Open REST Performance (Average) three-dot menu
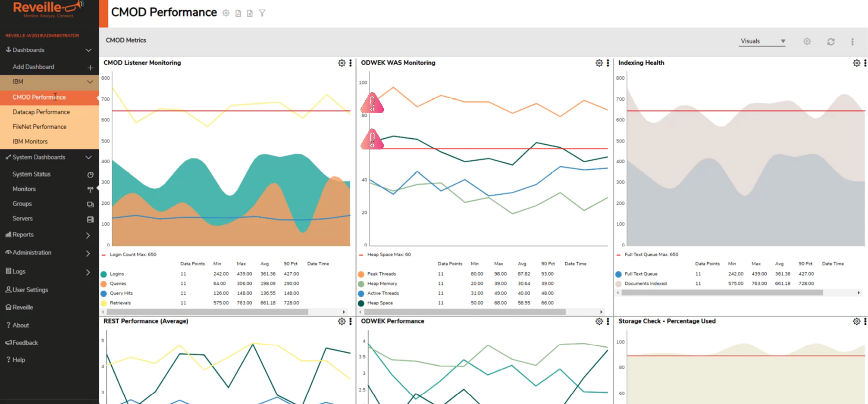Image resolution: width=868 pixels, height=404 pixels. click(x=351, y=321)
